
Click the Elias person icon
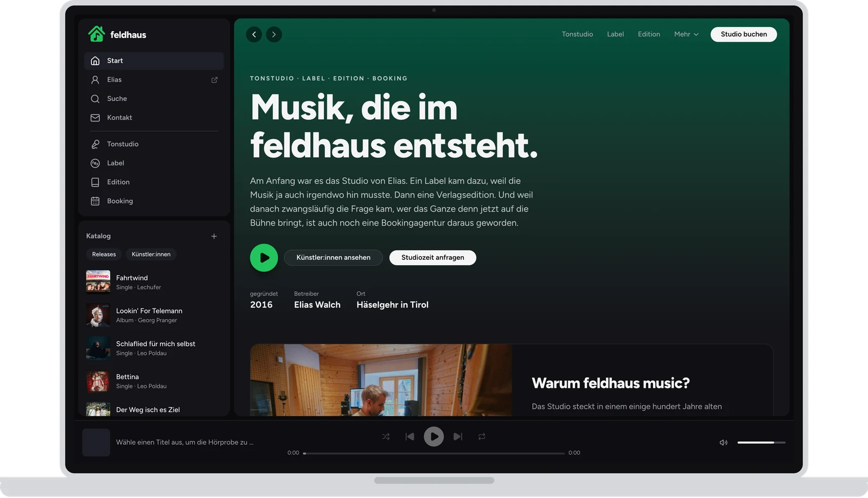point(95,80)
